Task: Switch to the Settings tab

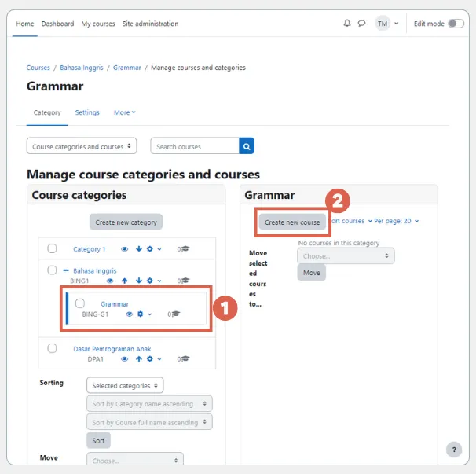Action: tap(87, 112)
